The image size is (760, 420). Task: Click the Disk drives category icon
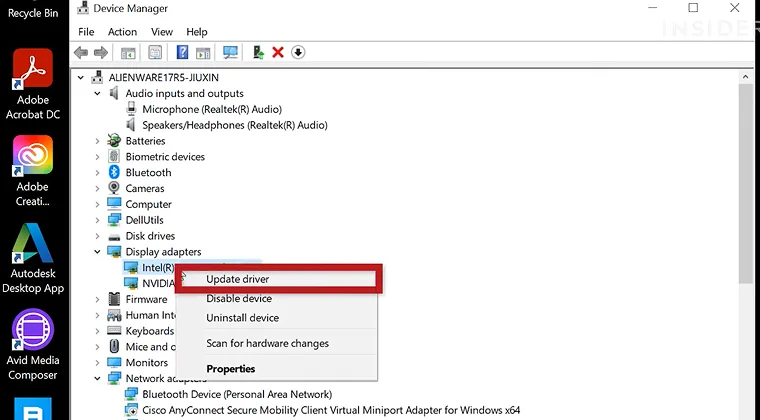(114, 236)
